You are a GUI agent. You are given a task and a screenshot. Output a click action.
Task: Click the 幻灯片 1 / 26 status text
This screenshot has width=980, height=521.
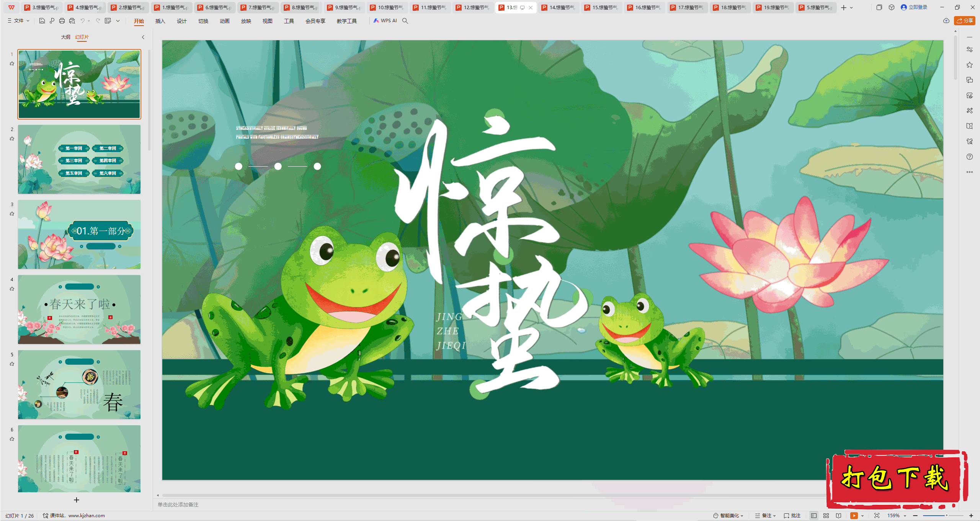[x=20, y=516]
